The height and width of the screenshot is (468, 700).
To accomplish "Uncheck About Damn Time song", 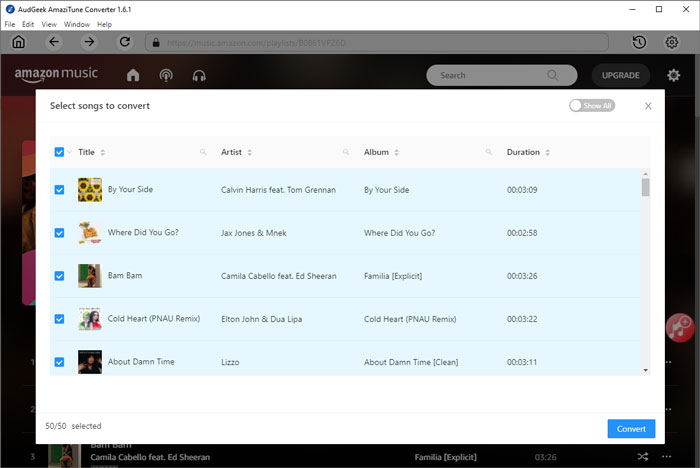I will [x=59, y=362].
